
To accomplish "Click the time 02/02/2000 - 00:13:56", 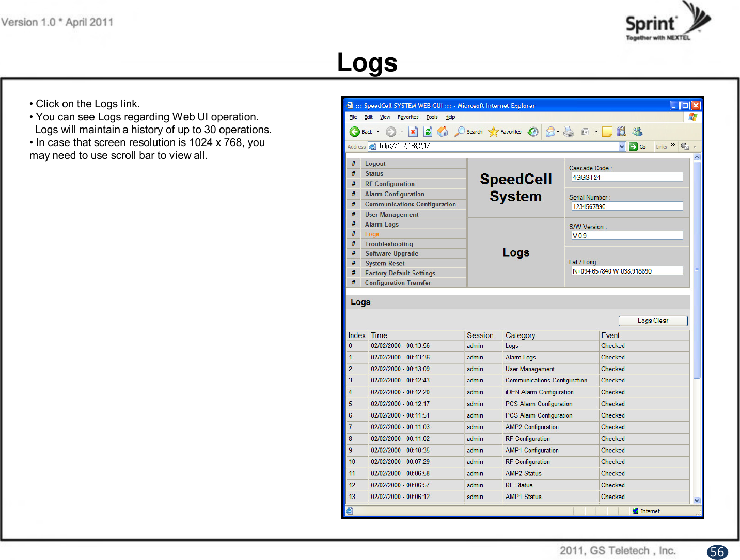I will click(400, 346).
